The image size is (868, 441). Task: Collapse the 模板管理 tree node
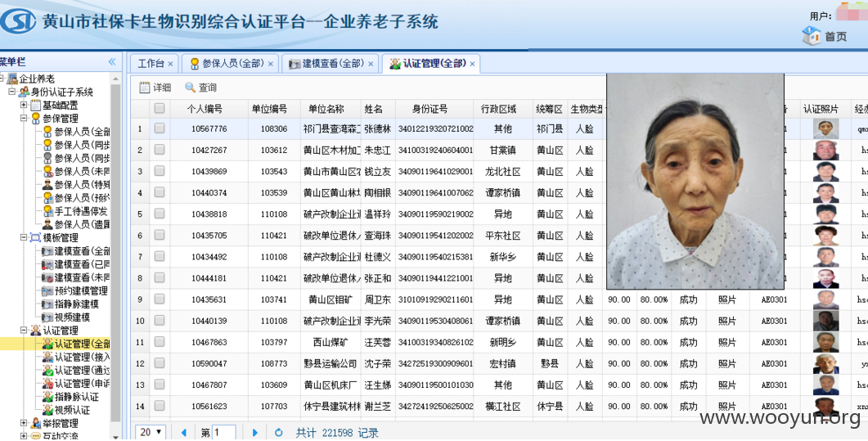24,238
